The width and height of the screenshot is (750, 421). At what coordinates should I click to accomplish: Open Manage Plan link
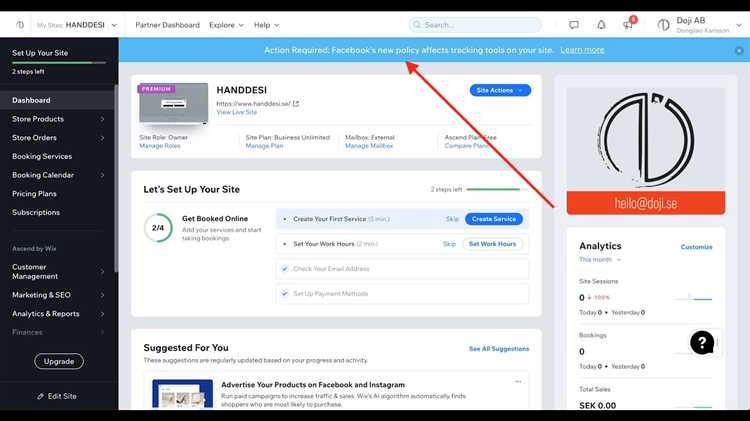click(265, 146)
